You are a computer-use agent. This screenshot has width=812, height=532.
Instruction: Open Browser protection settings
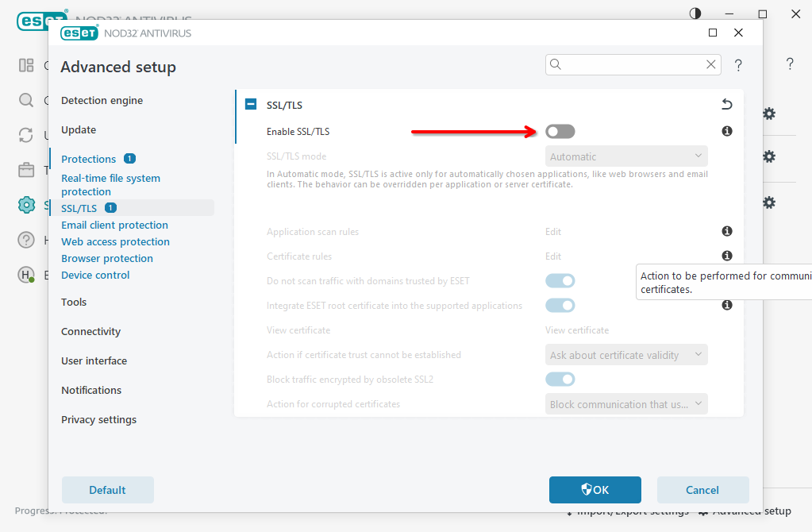(x=107, y=258)
